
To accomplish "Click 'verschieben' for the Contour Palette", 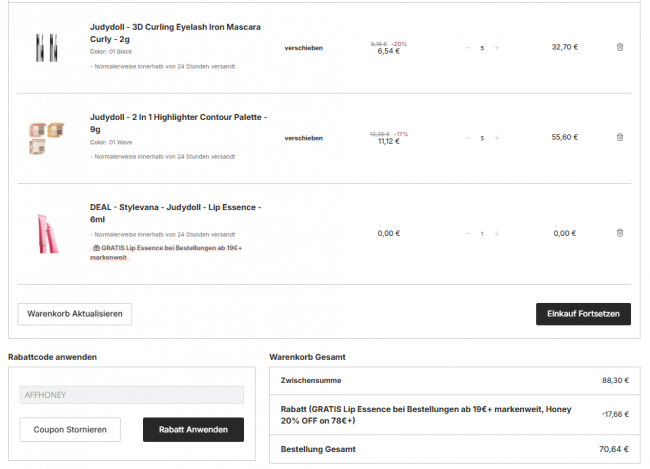I will (303, 138).
